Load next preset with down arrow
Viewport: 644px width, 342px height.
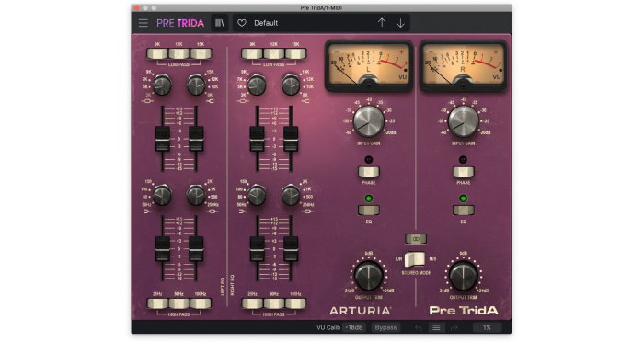pos(400,23)
